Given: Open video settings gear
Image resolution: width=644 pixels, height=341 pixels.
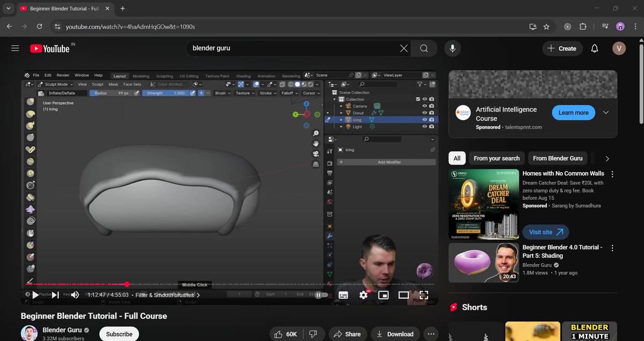Looking at the screenshot, I should click(363, 295).
